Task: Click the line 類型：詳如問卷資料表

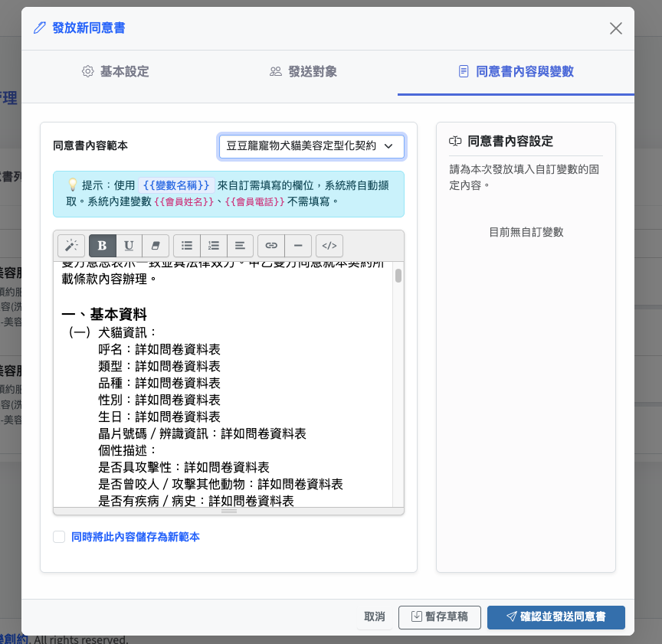Action: (159, 366)
